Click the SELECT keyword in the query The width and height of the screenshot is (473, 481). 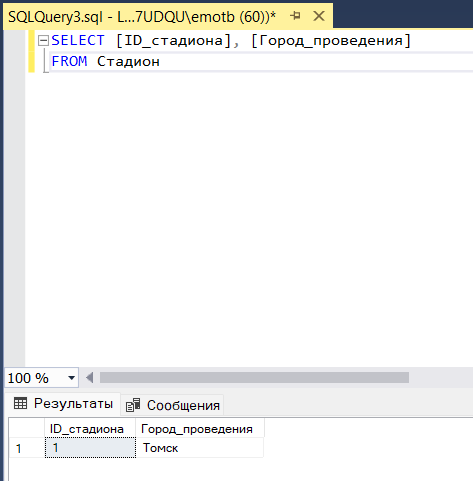click(x=78, y=41)
